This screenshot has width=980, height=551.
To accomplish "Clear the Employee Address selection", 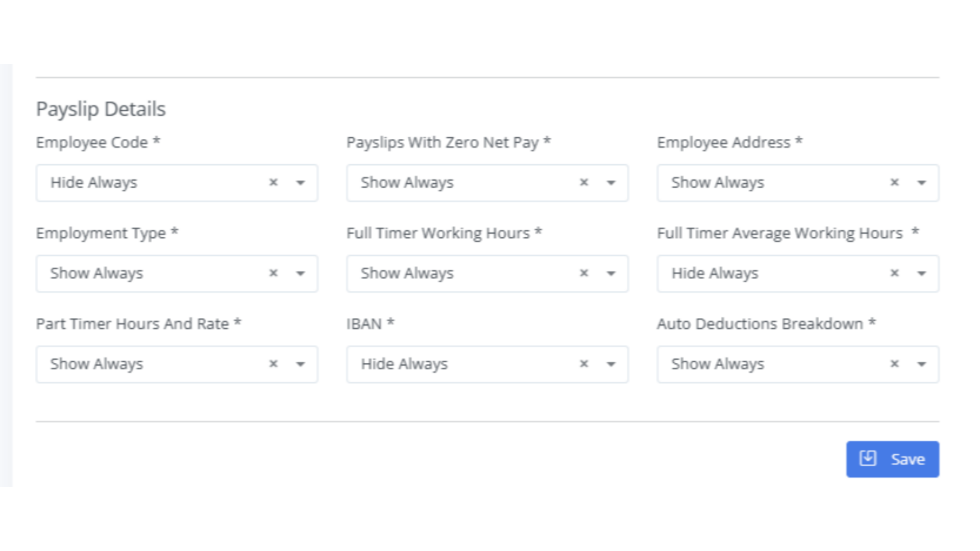I will point(895,182).
